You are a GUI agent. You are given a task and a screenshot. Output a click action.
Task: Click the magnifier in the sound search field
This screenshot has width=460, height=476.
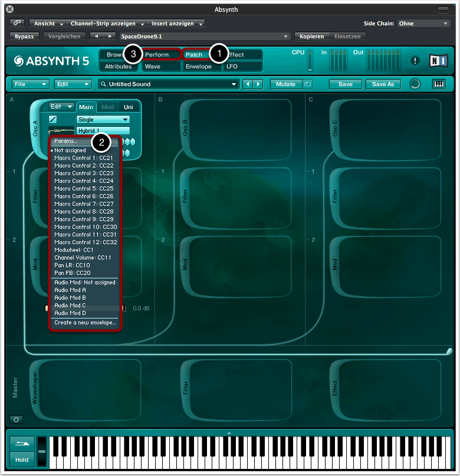[103, 84]
